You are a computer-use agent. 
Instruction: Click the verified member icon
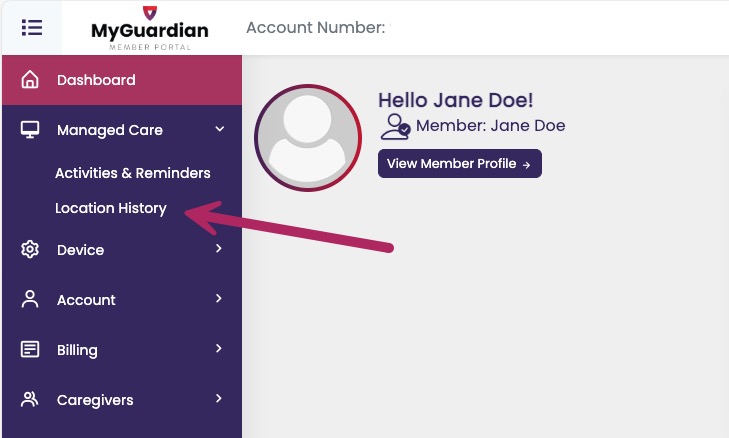396,127
